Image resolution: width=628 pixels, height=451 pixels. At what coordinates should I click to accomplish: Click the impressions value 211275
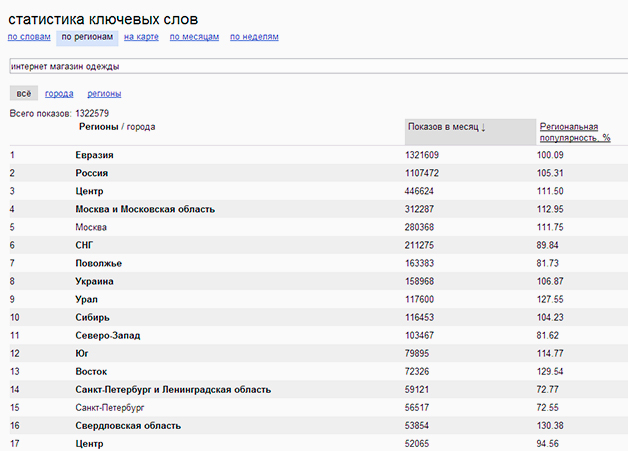(x=419, y=245)
